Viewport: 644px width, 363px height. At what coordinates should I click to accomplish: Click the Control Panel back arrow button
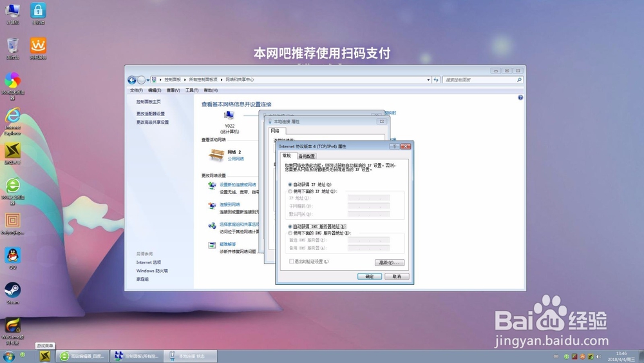132,80
